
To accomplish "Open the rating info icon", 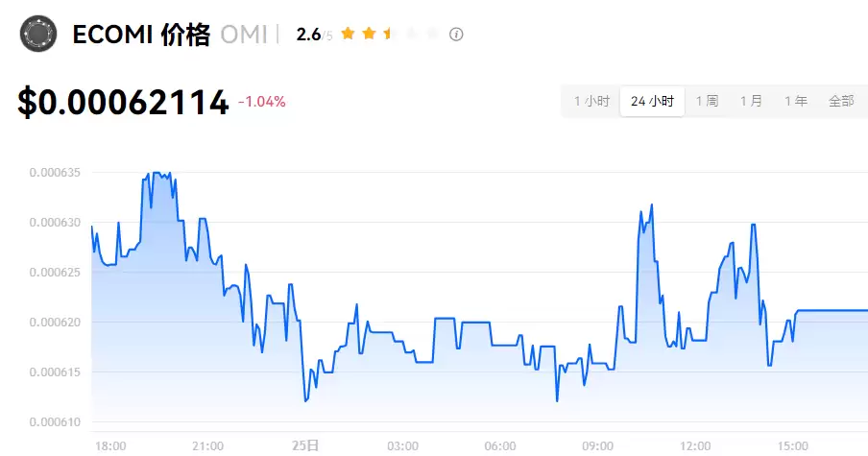I will point(457,35).
